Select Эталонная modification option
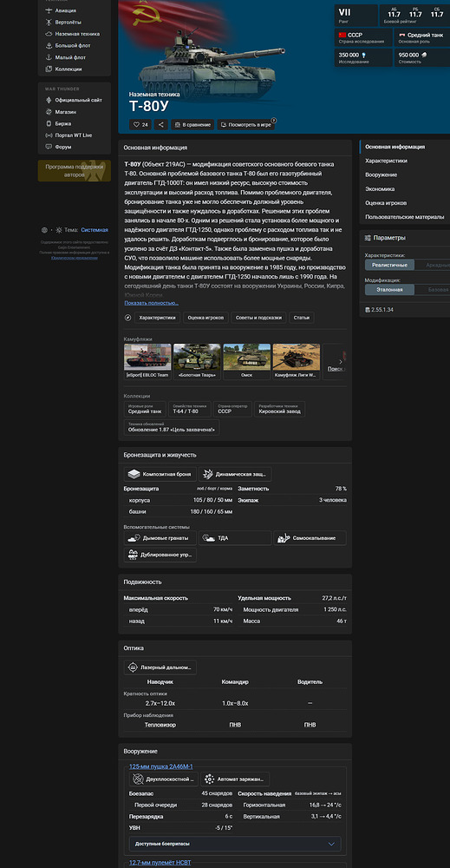 pos(389,290)
